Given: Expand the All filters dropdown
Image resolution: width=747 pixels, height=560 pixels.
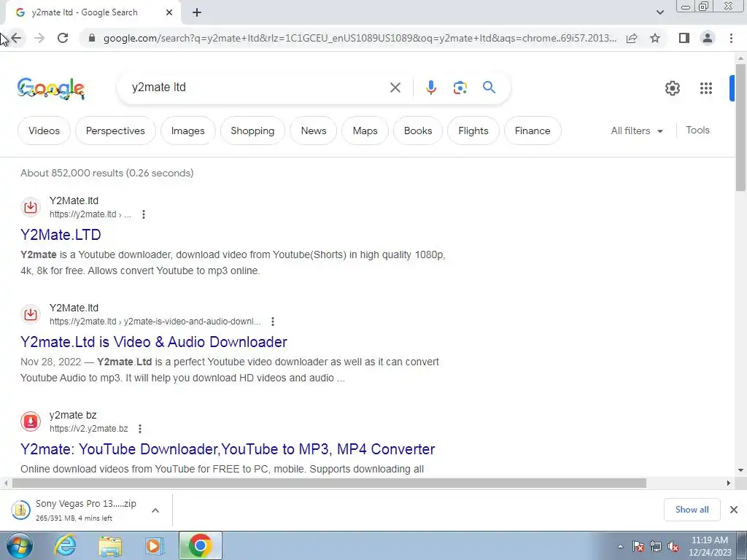Looking at the screenshot, I should (x=637, y=131).
